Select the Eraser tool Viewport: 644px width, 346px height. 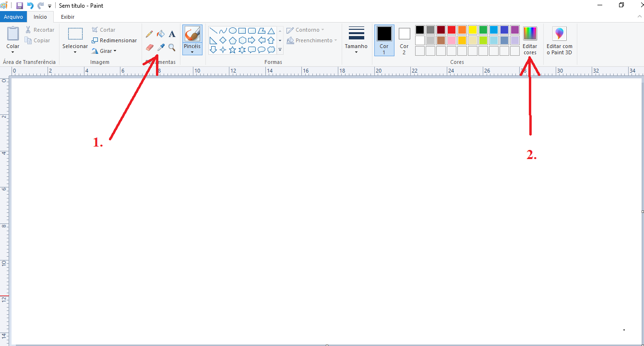[149, 48]
